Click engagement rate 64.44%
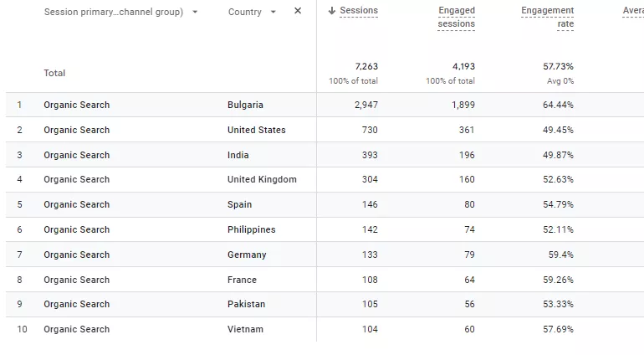Image resolution: width=644 pixels, height=355 pixels. tap(558, 105)
